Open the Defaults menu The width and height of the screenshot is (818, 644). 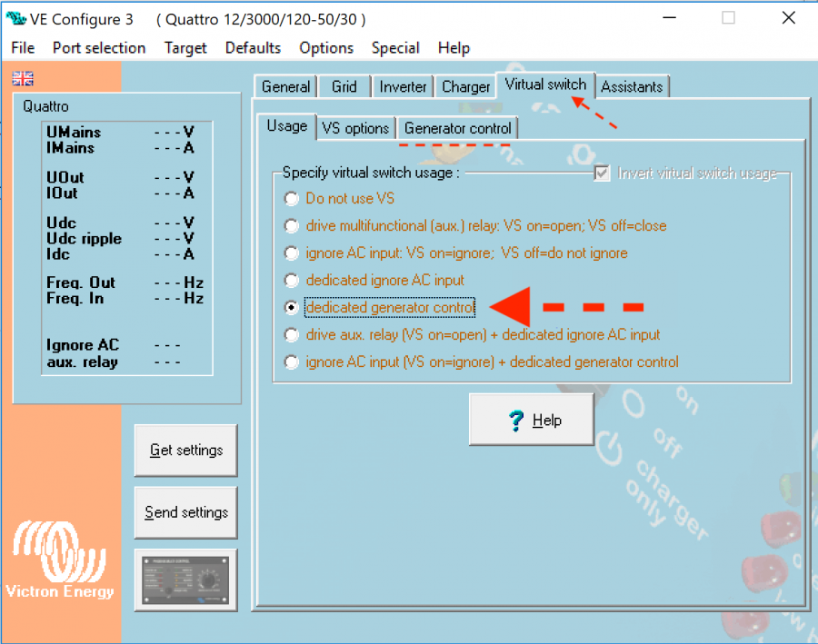253,48
